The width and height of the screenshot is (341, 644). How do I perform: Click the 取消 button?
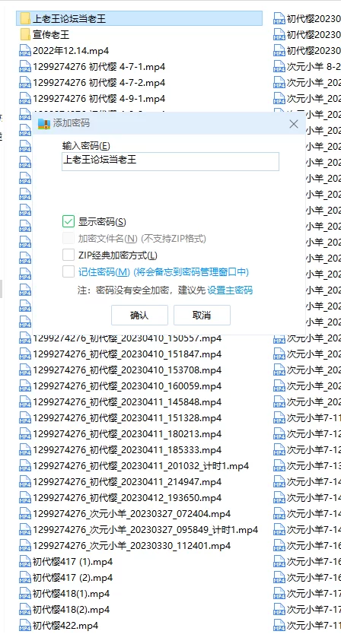(202, 315)
